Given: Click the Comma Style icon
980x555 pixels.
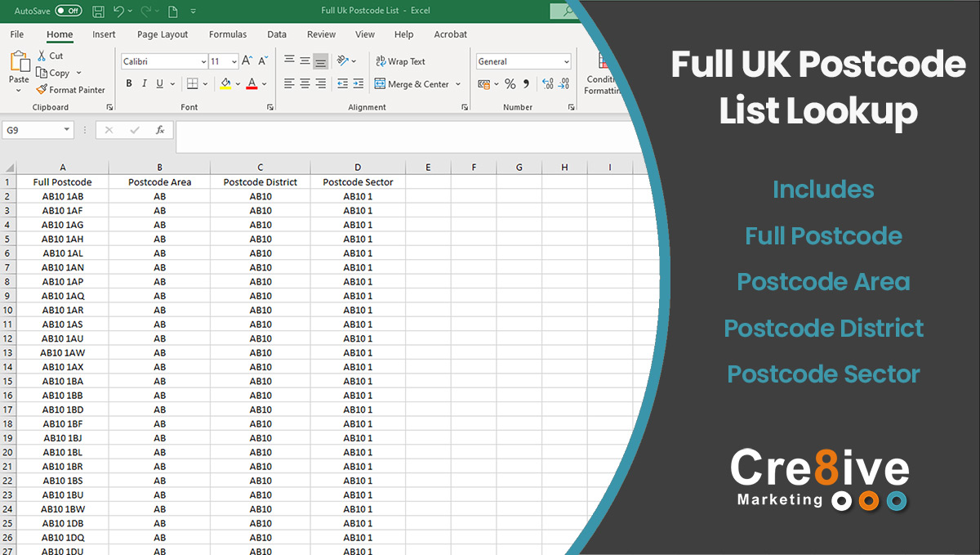Looking at the screenshot, I should tap(526, 83).
